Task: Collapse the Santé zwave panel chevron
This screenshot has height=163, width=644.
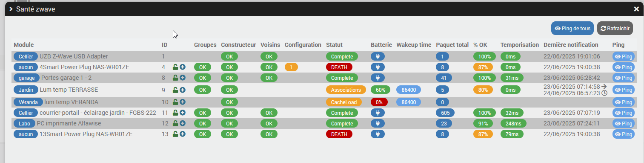Action: [x=11, y=9]
